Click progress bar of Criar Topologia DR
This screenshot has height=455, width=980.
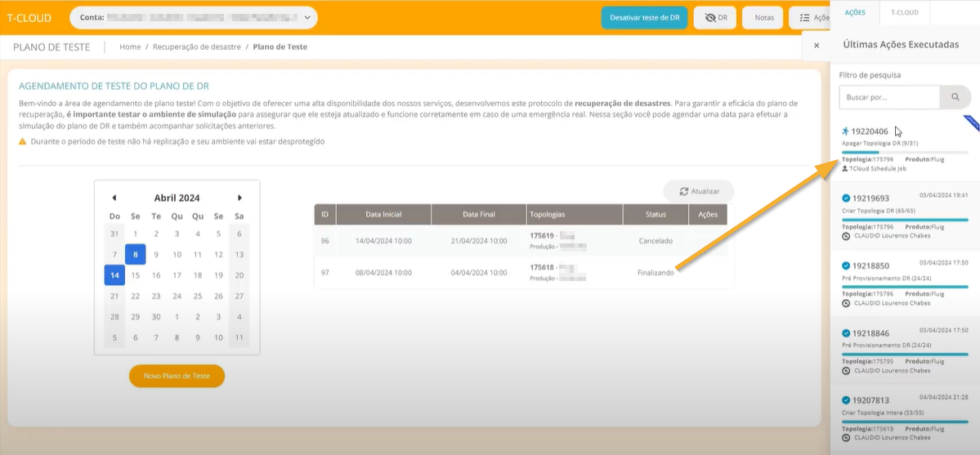pyautogui.click(x=905, y=220)
